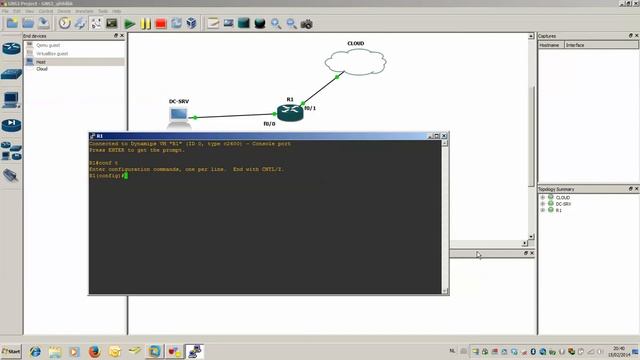Select the draw ellipse tool
The image size is (640, 360).
pos(260,23)
